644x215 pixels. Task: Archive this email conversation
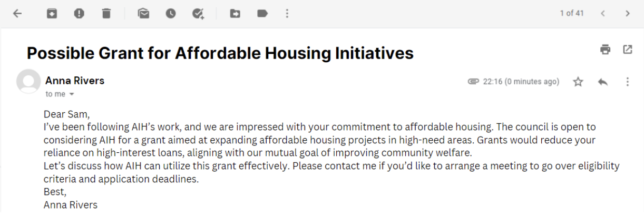(x=51, y=14)
